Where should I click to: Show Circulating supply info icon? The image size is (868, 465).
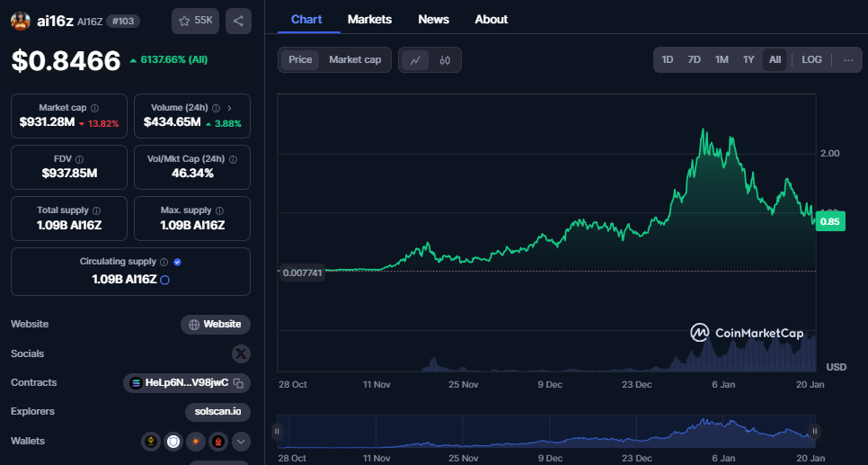[x=164, y=262]
